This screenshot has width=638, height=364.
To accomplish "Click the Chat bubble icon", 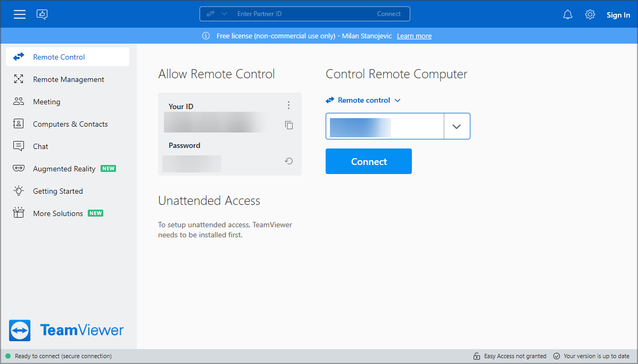I will 19,146.
